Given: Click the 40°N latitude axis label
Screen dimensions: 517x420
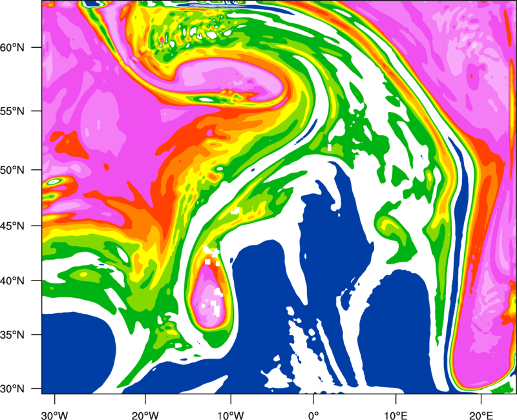Looking at the screenshot, I should tap(12, 281).
